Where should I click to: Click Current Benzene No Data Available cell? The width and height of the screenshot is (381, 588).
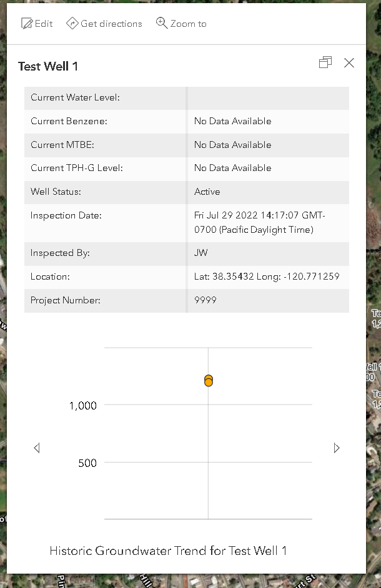[x=232, y=121]
